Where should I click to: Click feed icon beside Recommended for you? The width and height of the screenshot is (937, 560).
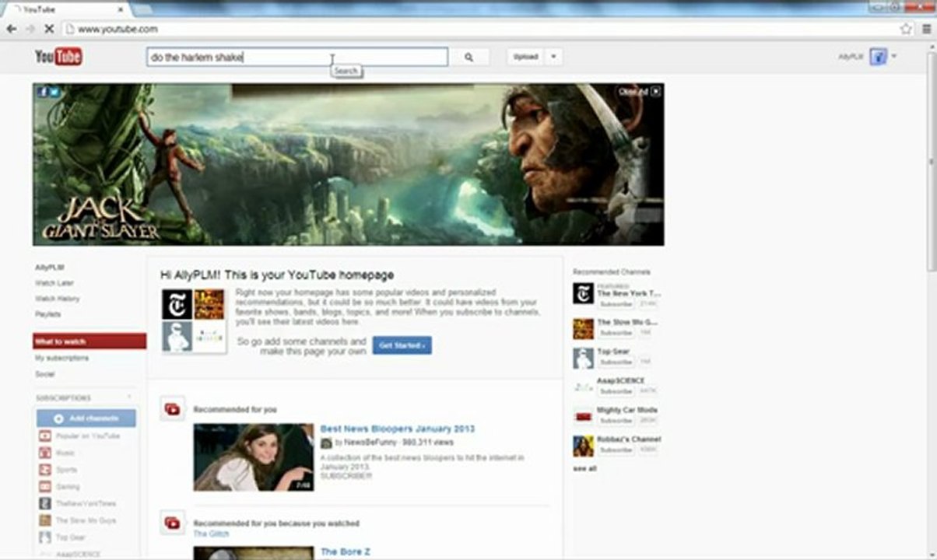click(x=173, y=409)
